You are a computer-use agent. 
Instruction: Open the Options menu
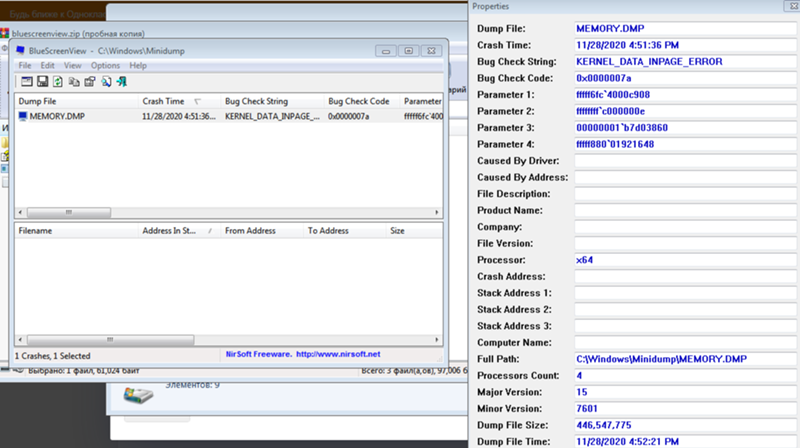(105, 65)
